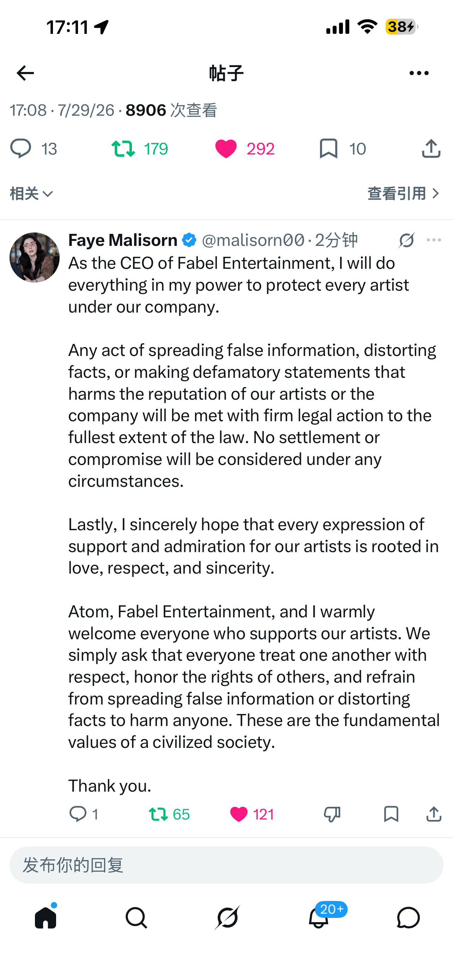Image resolution: width=453 pixels, height=980 pixels.
Task: Open 查看引用 quotes link
Action: point(404,194)
